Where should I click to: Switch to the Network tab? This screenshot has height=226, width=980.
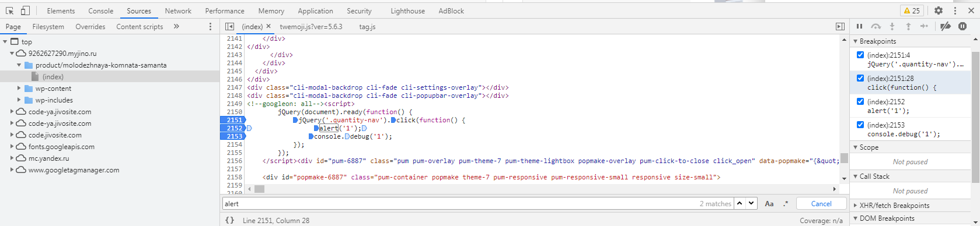pos(178,10)
